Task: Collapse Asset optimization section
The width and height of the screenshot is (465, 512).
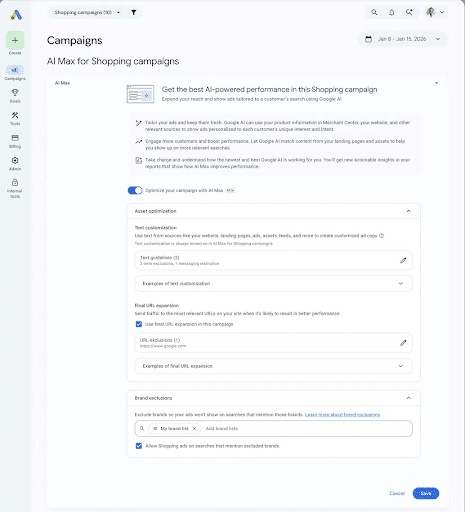Action: tap(409, 211)
